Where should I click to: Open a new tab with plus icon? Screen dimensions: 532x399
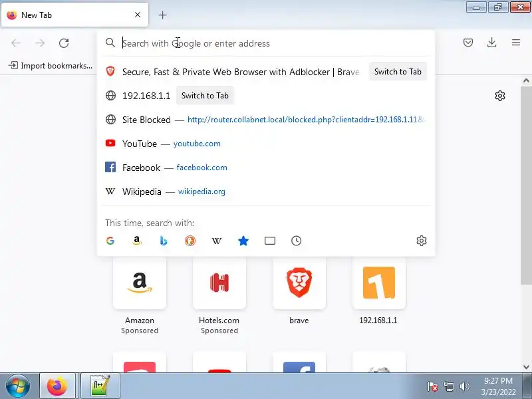pyautogui.click(x=162, y=15)
